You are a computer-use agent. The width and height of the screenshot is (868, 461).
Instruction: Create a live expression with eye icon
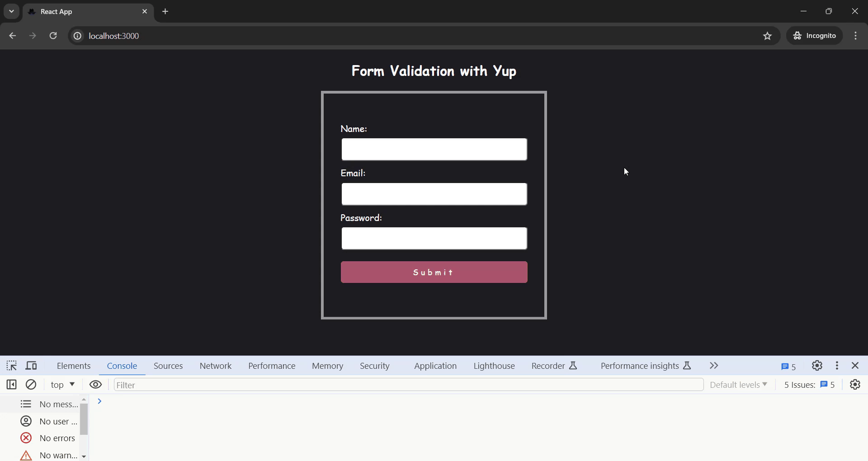(95, 385)
